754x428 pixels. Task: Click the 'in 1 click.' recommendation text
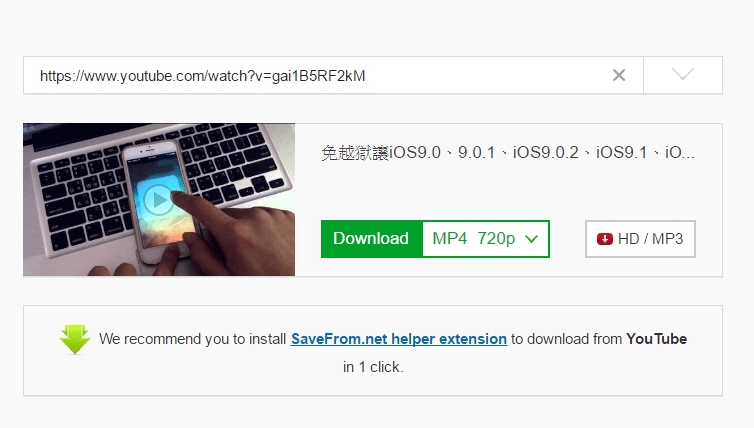tap(373, 367)
